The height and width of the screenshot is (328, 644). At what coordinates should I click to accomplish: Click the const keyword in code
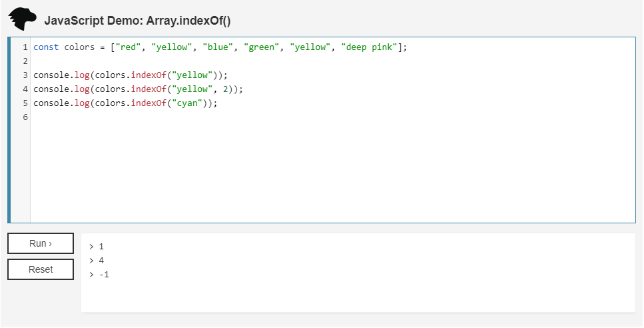tap(46, 47)
